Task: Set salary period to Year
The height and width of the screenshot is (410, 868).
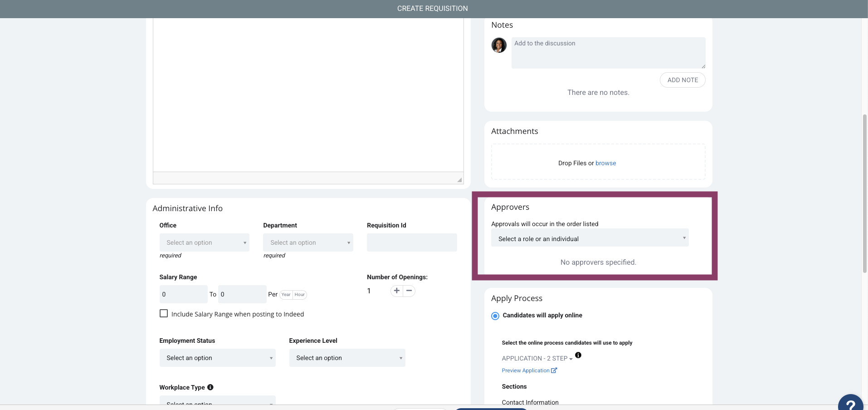Action: coord(286,295)
